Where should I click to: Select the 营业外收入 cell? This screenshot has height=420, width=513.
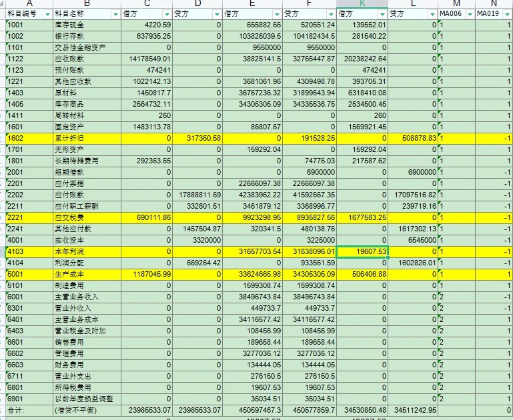(87, 308)
